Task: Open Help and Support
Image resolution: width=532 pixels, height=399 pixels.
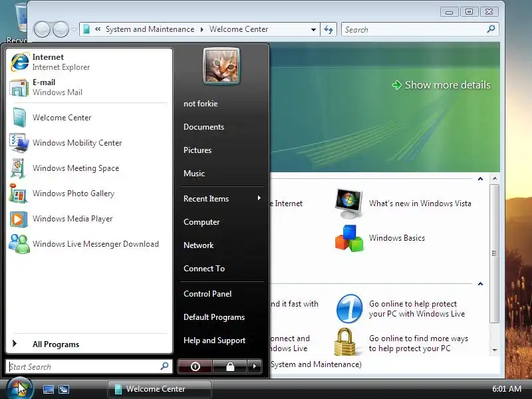Action: 214,340
